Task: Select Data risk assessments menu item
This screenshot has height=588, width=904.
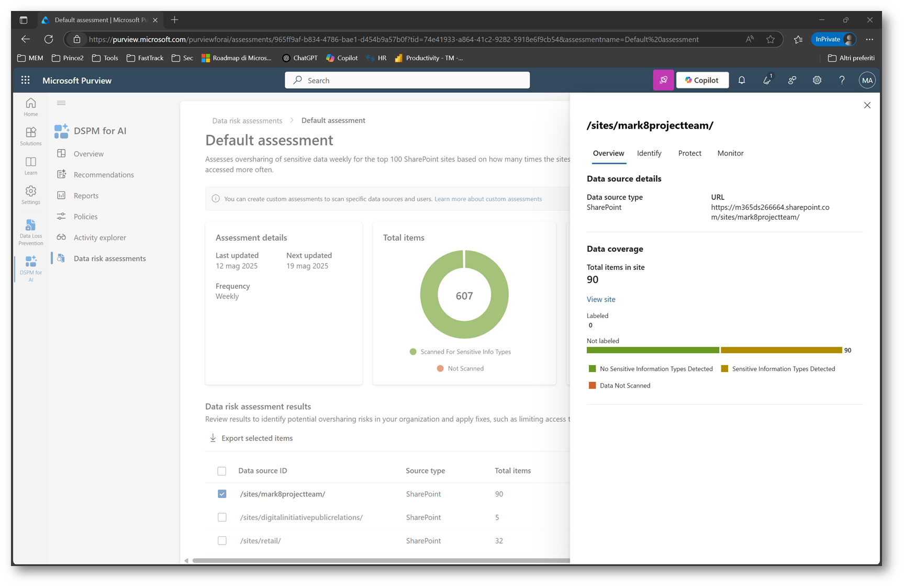Action: (x=109, y=258)
